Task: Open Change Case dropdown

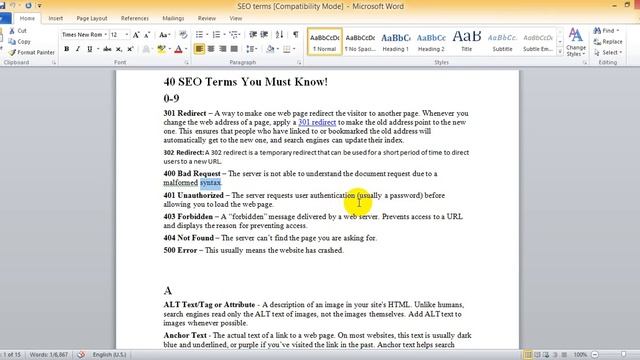Action: 164,35
